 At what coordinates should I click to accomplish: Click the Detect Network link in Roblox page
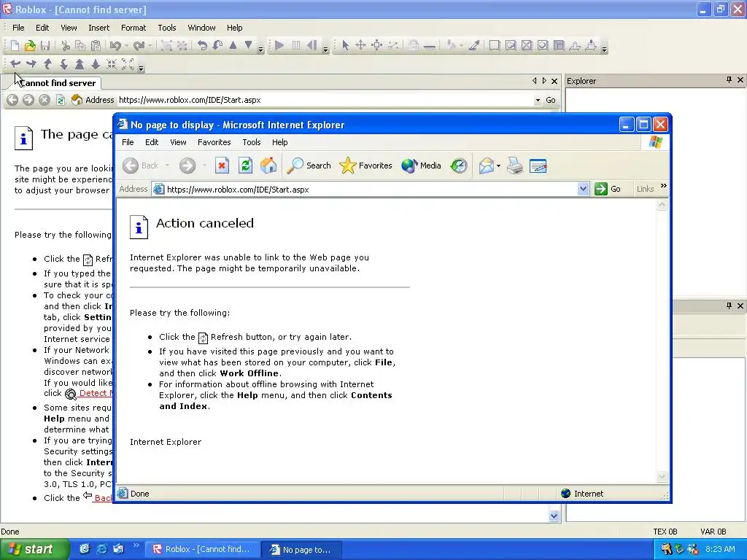pyautogui.click(x=96, y=393)
